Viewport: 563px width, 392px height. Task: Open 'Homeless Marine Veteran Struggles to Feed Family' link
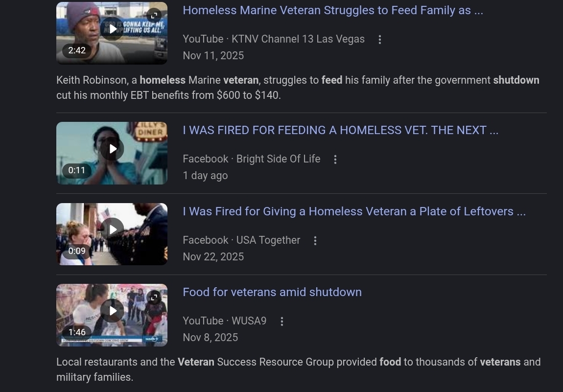333,10
